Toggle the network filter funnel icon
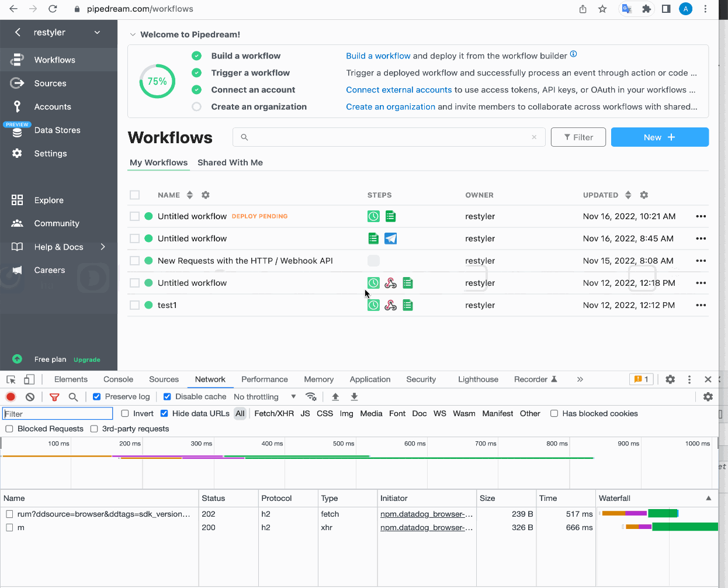Screen dimensions: 728x588 (54, 396)
